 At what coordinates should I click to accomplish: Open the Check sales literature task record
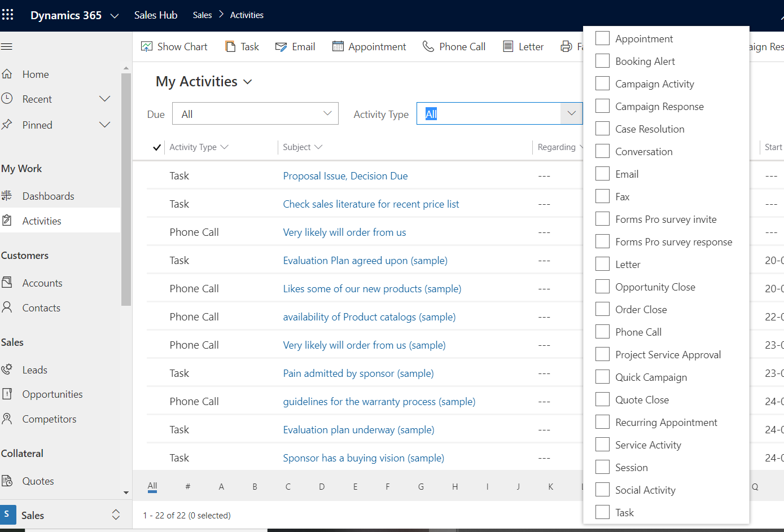point(371,204)
